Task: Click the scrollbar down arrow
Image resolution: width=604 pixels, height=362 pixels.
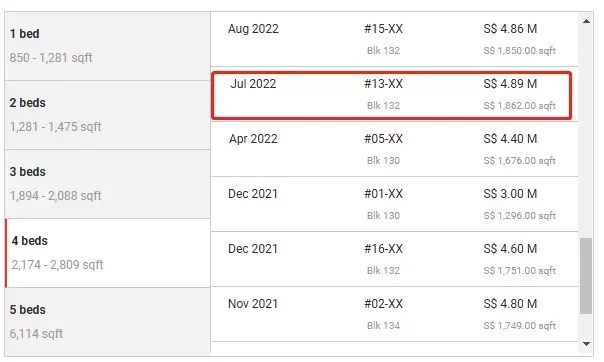Action: click(x=586, y=344)
